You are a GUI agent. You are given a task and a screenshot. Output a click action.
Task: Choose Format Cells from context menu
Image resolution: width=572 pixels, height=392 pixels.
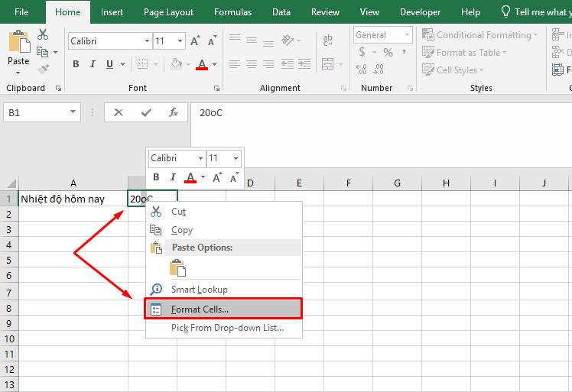[200, 309]
